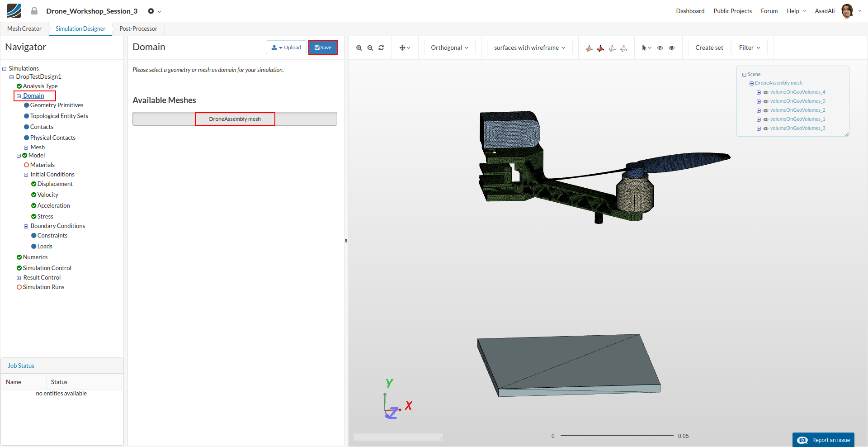Click the node selection tetrahedron icon
The height and width of the screenshot is (447, 868).
pos(623,48)
